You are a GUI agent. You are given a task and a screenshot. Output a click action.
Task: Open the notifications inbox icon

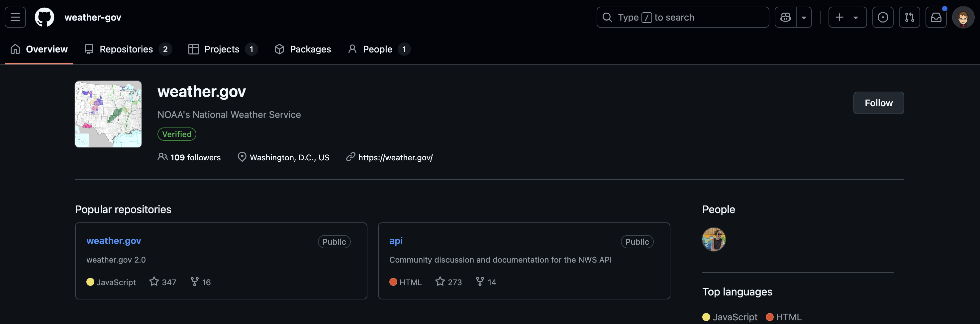(x=936, y=17)
